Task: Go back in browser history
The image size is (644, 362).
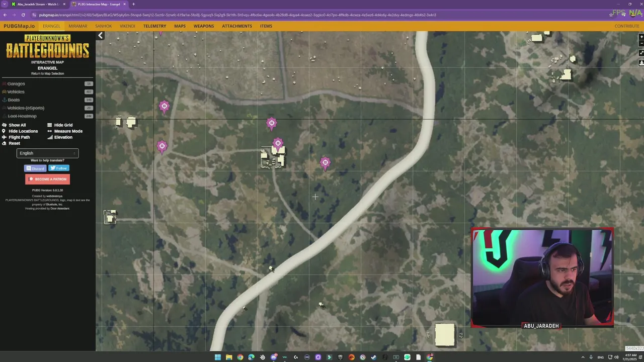Action: (x=5, y=15)
